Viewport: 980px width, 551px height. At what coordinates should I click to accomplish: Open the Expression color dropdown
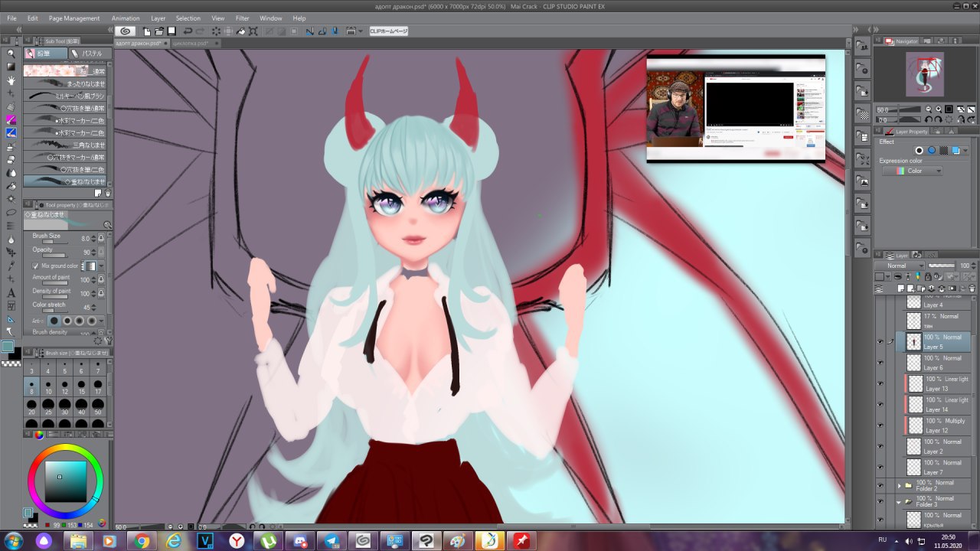pos(912,171)
